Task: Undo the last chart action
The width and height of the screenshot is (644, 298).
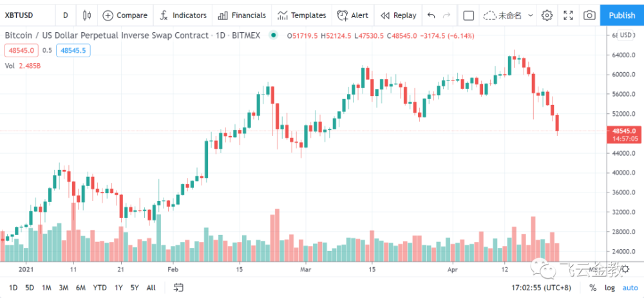Action: pos(431,15)
